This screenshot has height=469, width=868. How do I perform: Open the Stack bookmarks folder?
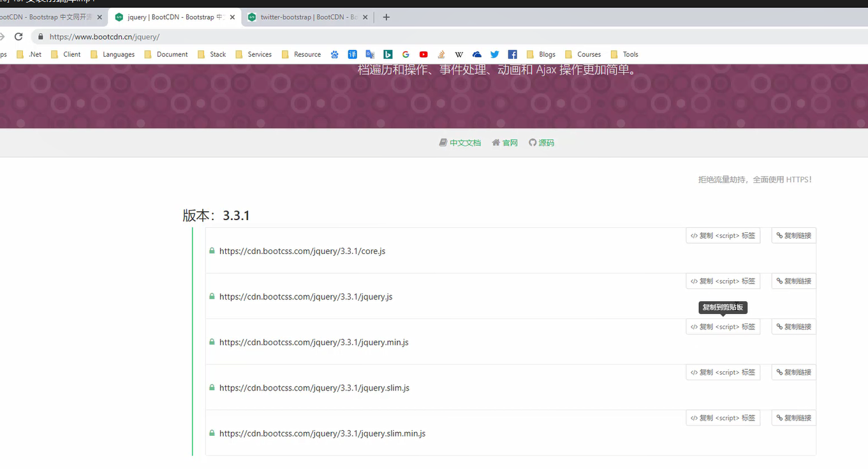coord(212,54)
